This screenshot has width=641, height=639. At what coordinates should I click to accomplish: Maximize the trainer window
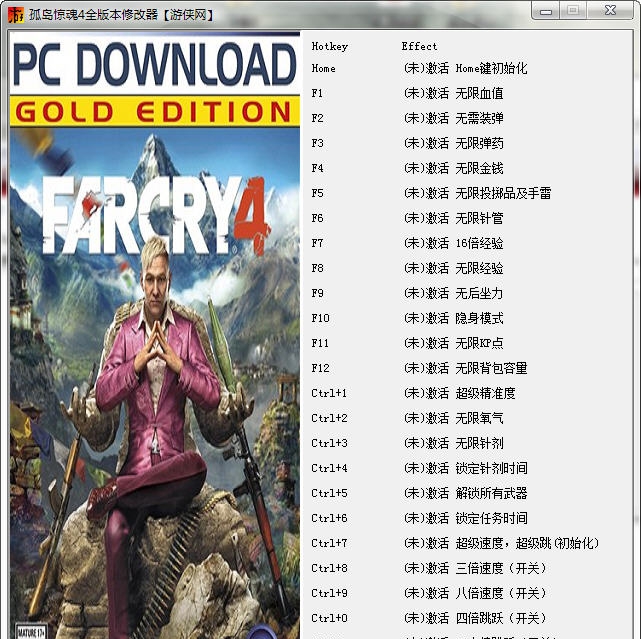[573, 11]
